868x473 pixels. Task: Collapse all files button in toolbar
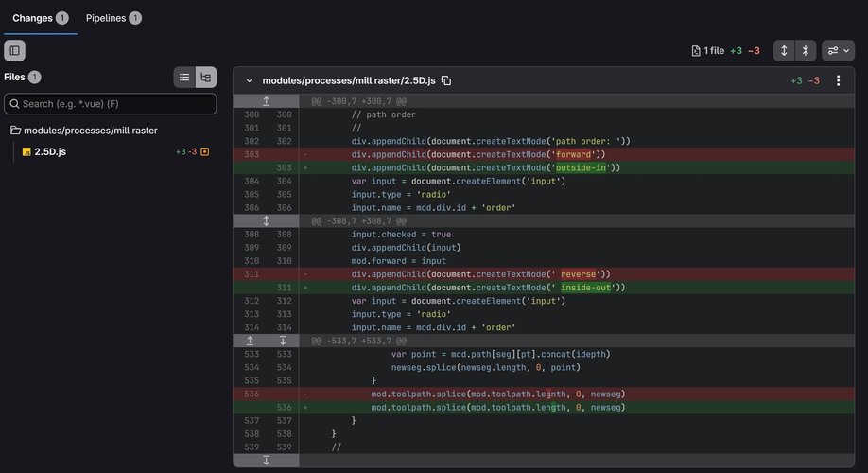(806, 50)
